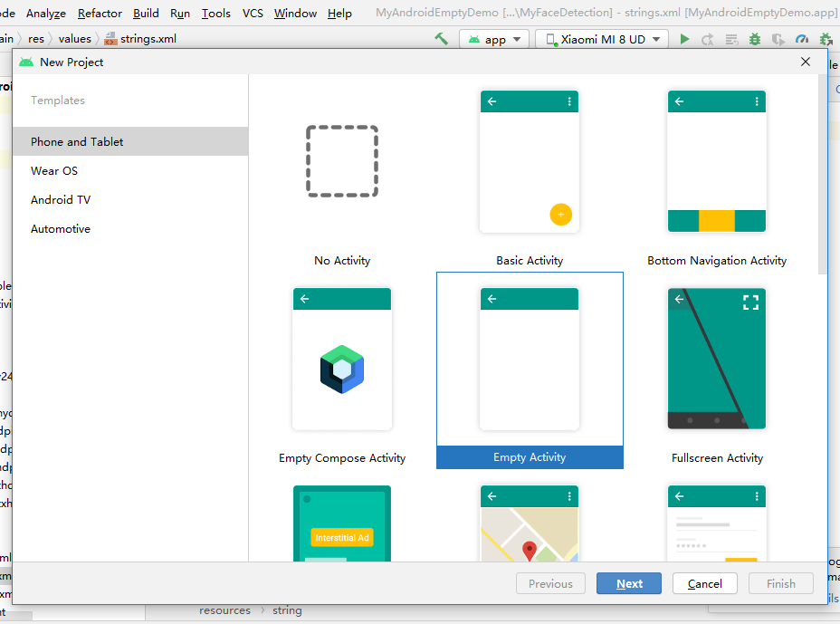This screenshot has width=840, height=624.
Task: Click the Attach Debugger to Android Process icon
Action: [826, 39]
